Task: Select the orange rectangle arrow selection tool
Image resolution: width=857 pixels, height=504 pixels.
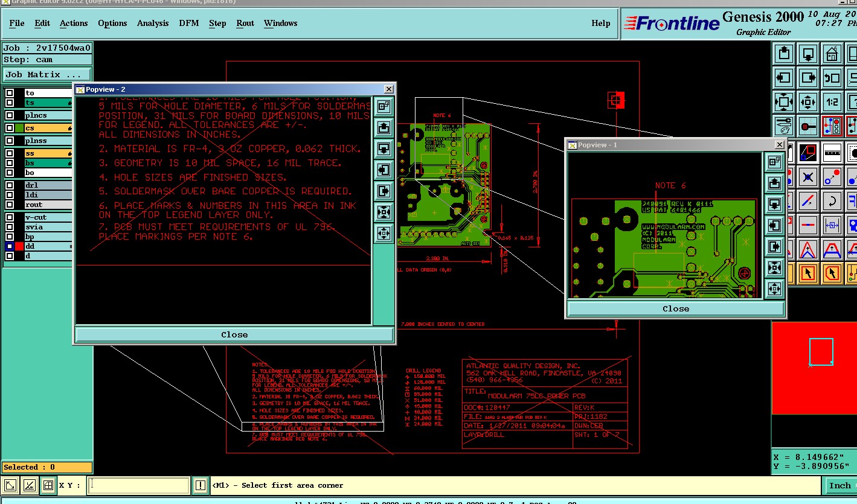Action: pyautogui.click(x=808, y=273)
